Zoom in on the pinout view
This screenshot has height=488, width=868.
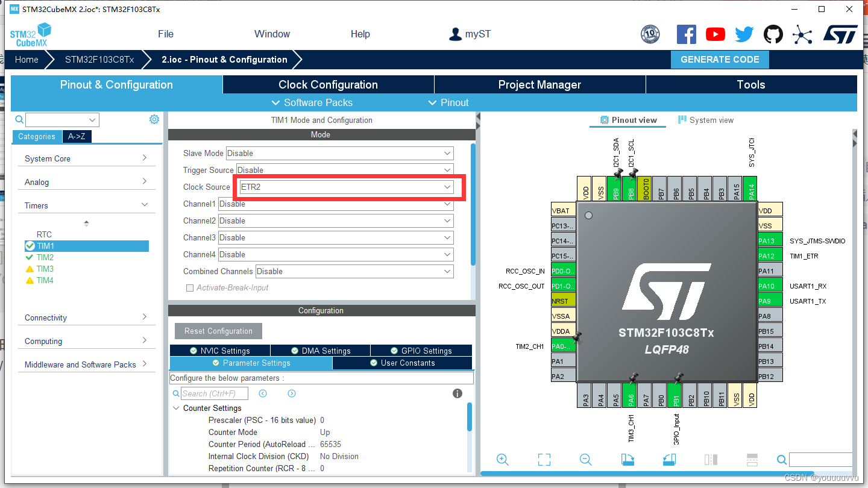(503, 459)
